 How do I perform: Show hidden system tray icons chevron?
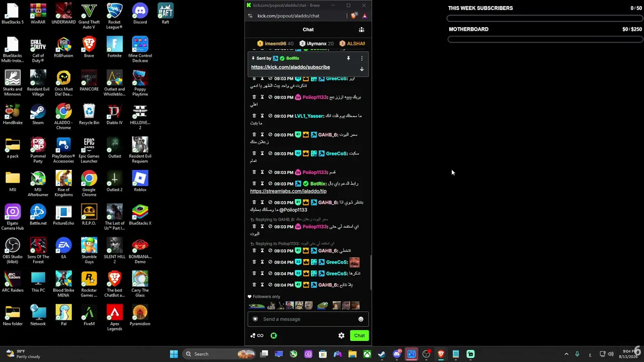tap(566, 354)
